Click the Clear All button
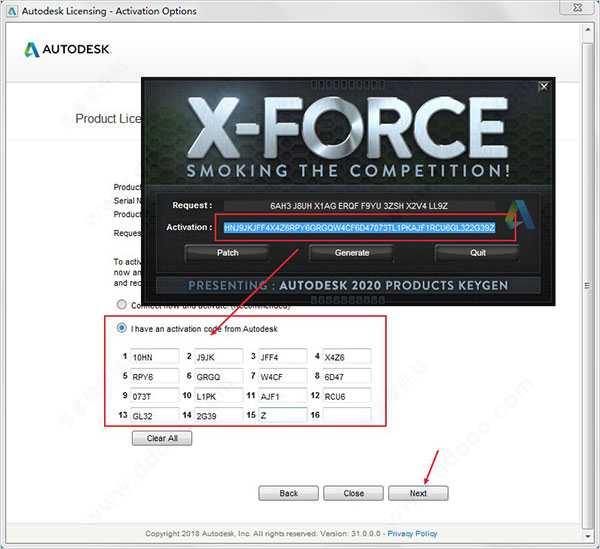This screenshot has height=549, width=600. (x=162, y=438)
